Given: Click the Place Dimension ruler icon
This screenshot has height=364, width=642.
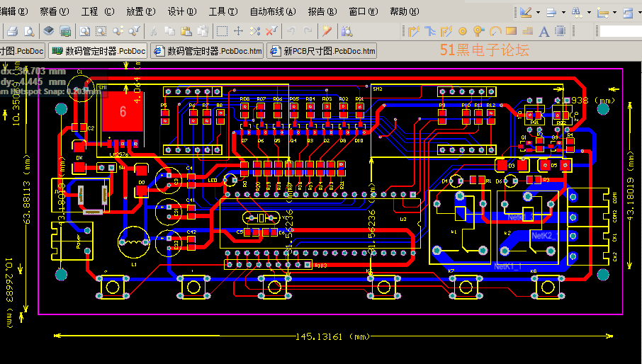Looking at the screenshot, I should 603,12.
